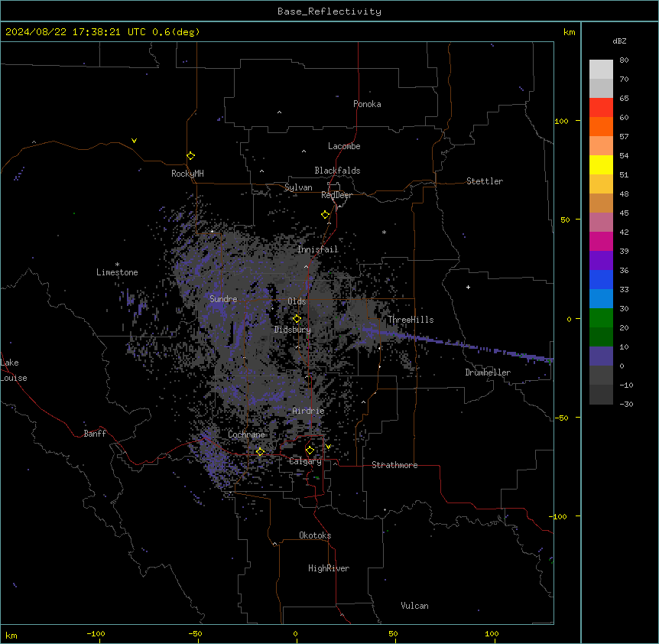The height and width of the screenshot is (644, 659).
Task: Pick the mauve pink 42-45 dBZ swatch
Action: 601,223
